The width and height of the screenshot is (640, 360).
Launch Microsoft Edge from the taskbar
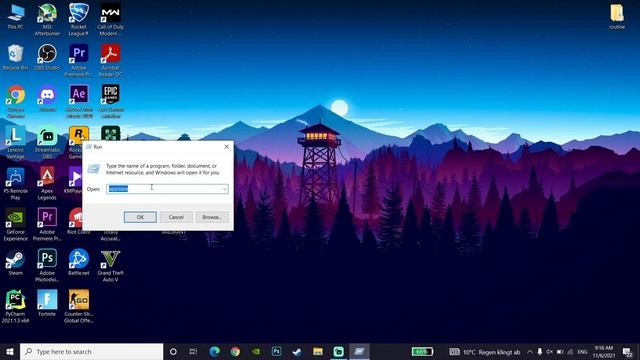[x=214, y=351]
